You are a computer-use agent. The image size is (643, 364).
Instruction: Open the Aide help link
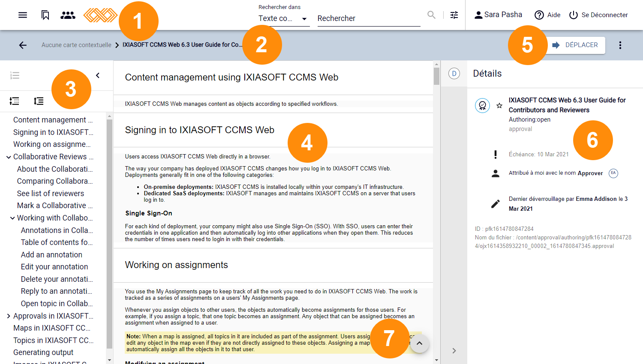(547, 15)
